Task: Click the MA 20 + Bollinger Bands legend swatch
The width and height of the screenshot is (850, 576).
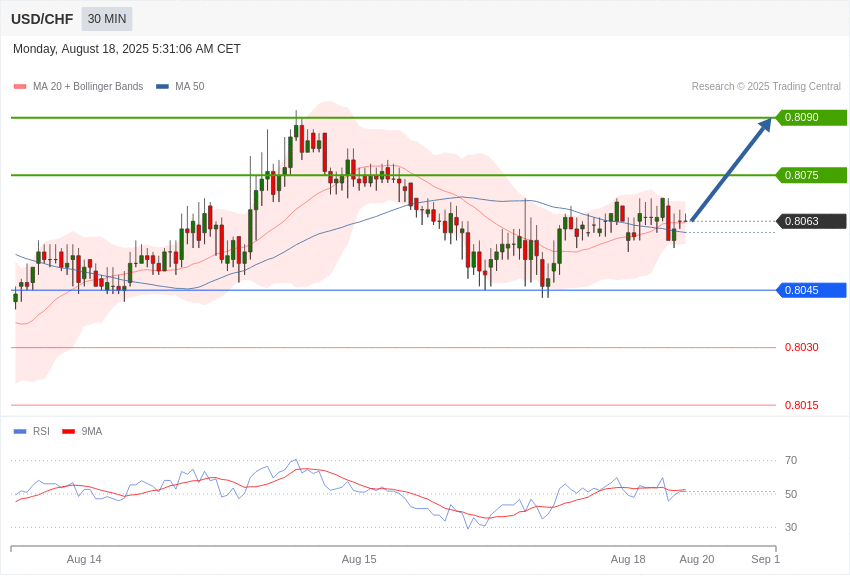Action: 20,86
